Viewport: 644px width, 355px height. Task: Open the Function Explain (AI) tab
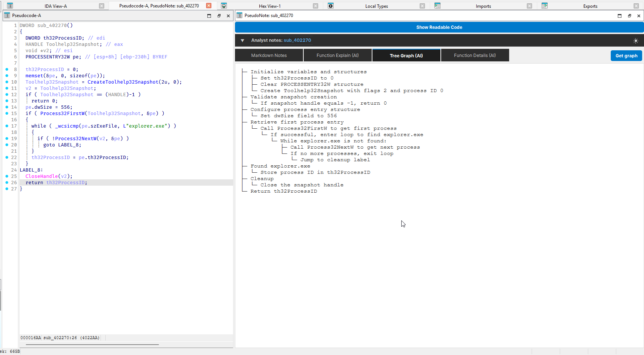(x=338, y=55)
